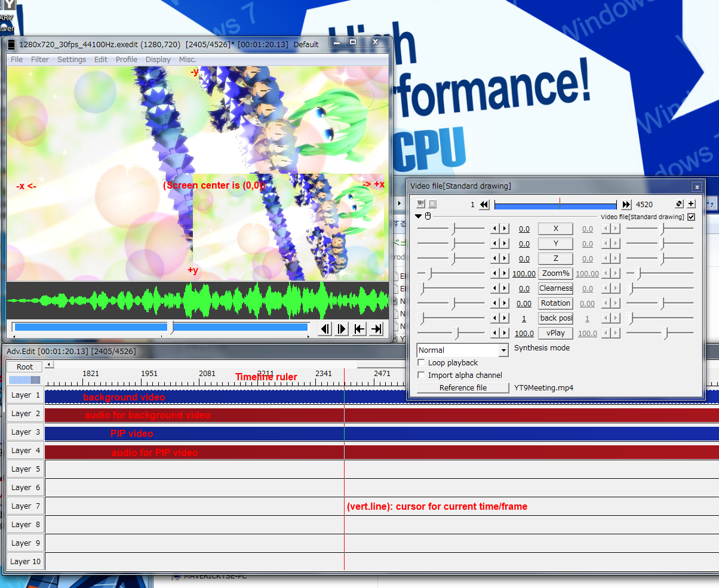This screenshot has height=588, width=719.
Task: Decrease X value with its left arrow
Action: point(494,229)
